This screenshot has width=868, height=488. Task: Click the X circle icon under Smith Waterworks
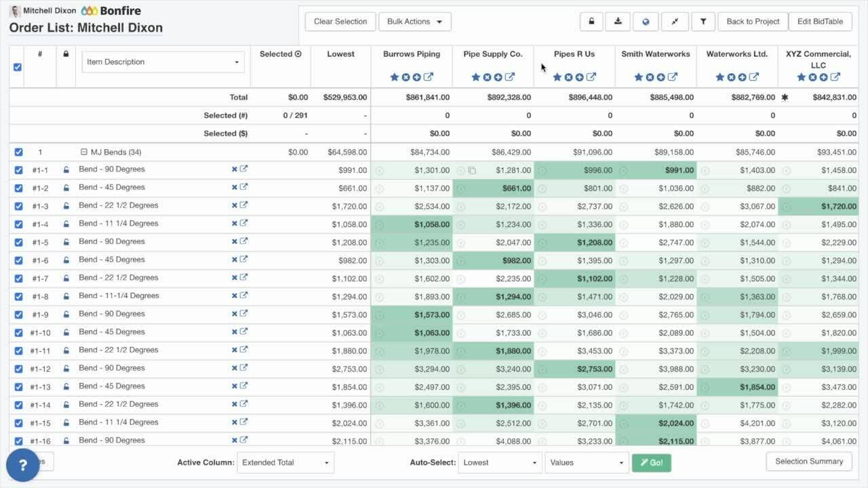[650, 77]
